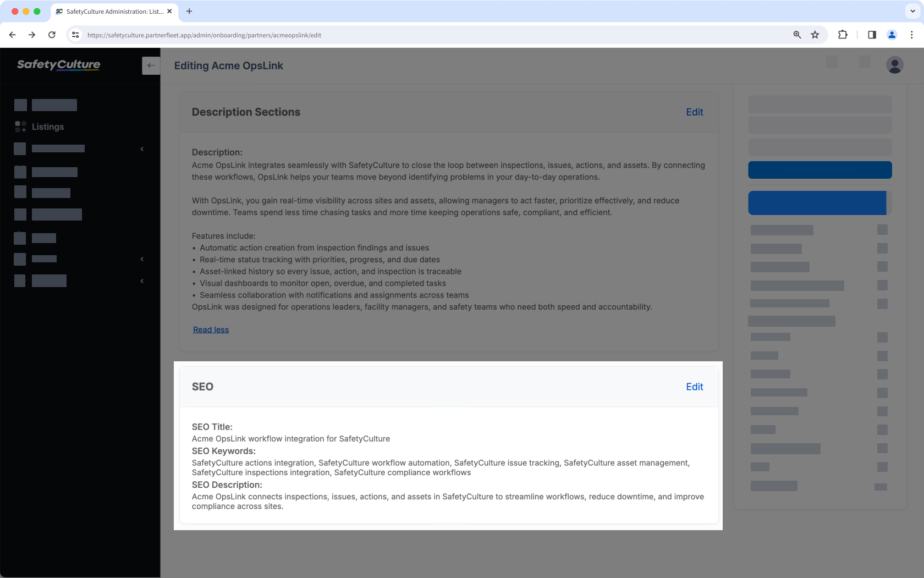
Task: Toggle the browser side panel icon
Action: pos(872,35)
